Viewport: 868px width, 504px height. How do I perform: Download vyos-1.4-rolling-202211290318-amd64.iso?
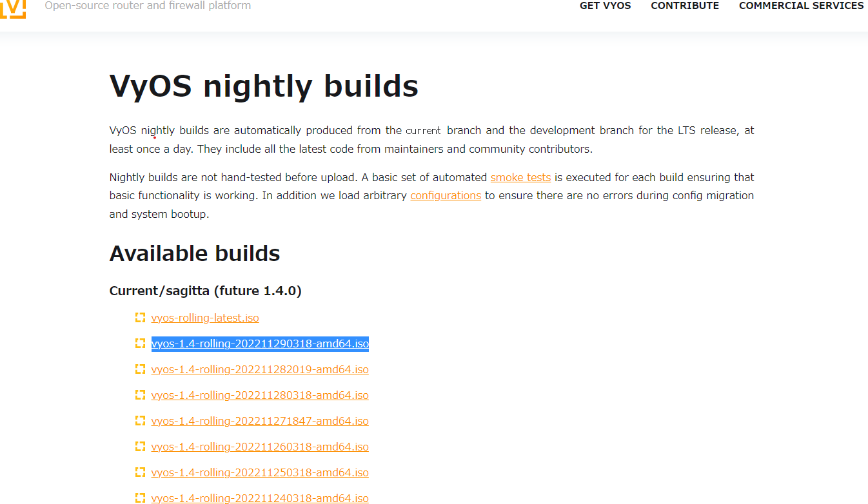pyautogui.click(x=260, y=344)
